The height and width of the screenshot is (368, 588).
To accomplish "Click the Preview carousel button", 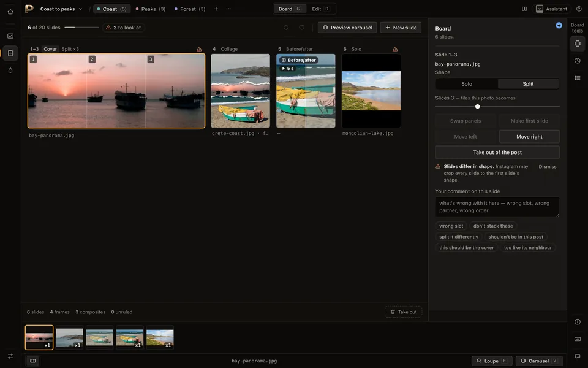I will tap(347, 28).
